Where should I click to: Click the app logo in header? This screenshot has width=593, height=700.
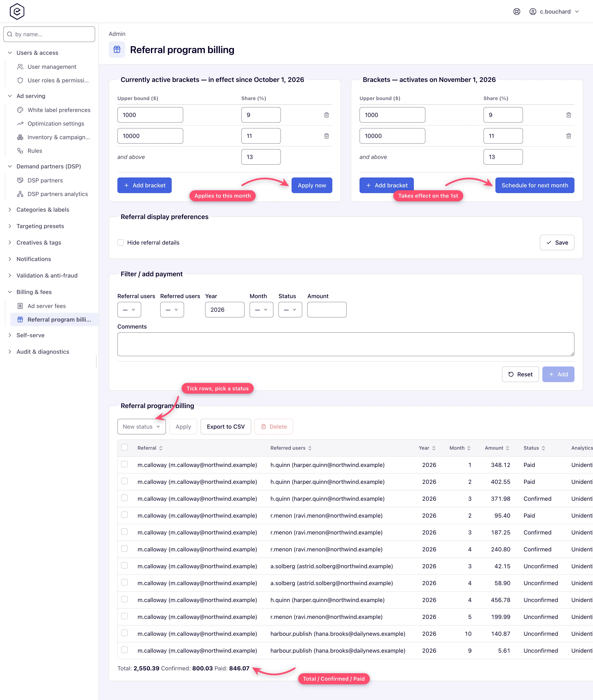(x=17, y=11)
